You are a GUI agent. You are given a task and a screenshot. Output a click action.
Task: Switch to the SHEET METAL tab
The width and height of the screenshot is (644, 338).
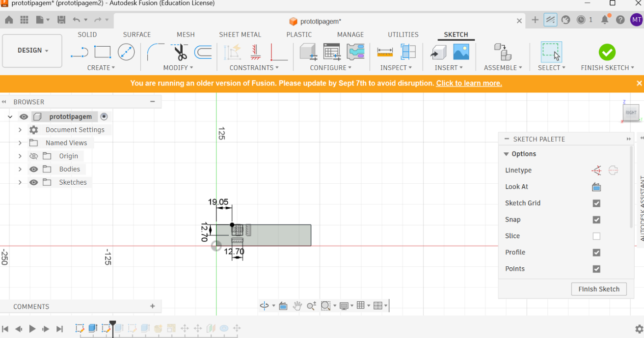240,34
